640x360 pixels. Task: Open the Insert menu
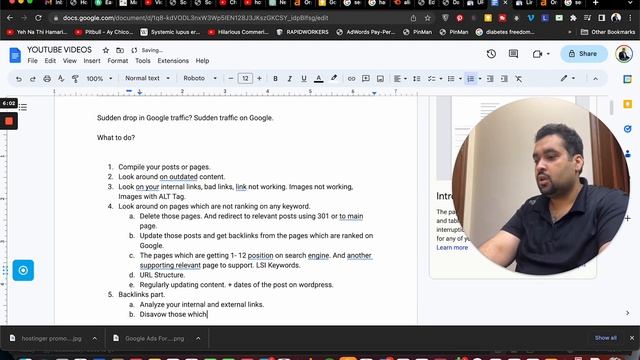pyautogui.click(x=92, y=61)
